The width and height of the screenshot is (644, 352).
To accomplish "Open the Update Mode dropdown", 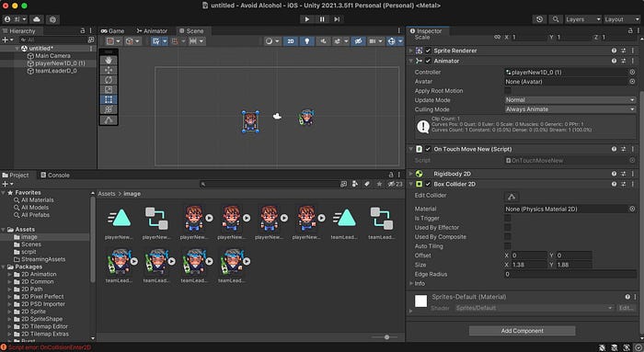I will 570,99.
